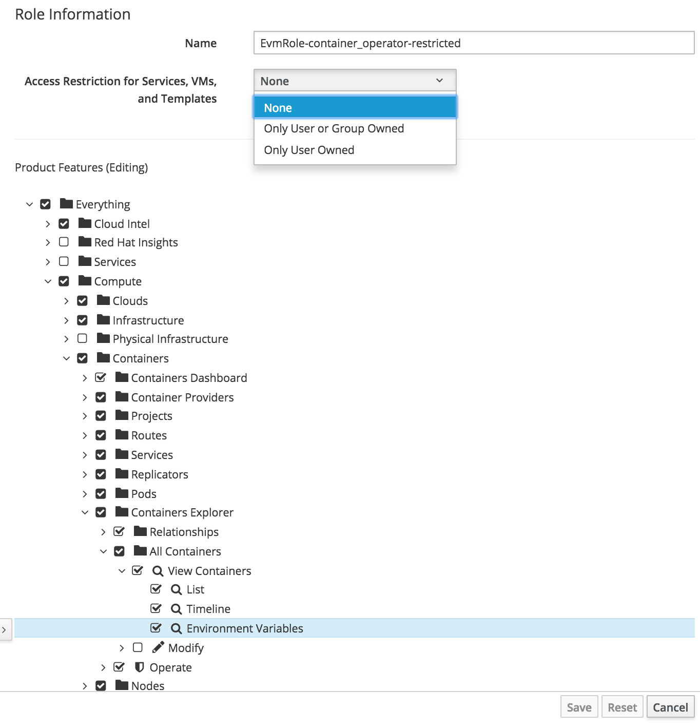
Task: Check the Physical Infrastructure checkbox
Action: point(82,338)
